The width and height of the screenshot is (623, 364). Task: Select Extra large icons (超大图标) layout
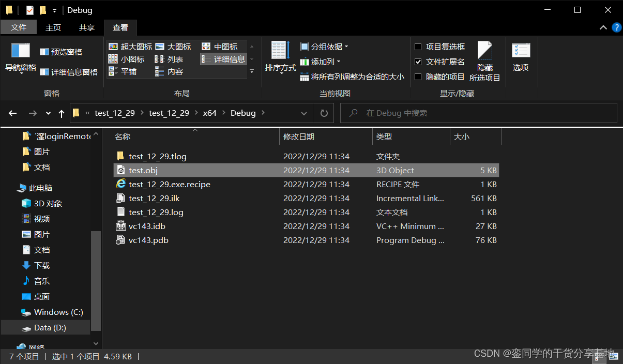tap(130, 47)
